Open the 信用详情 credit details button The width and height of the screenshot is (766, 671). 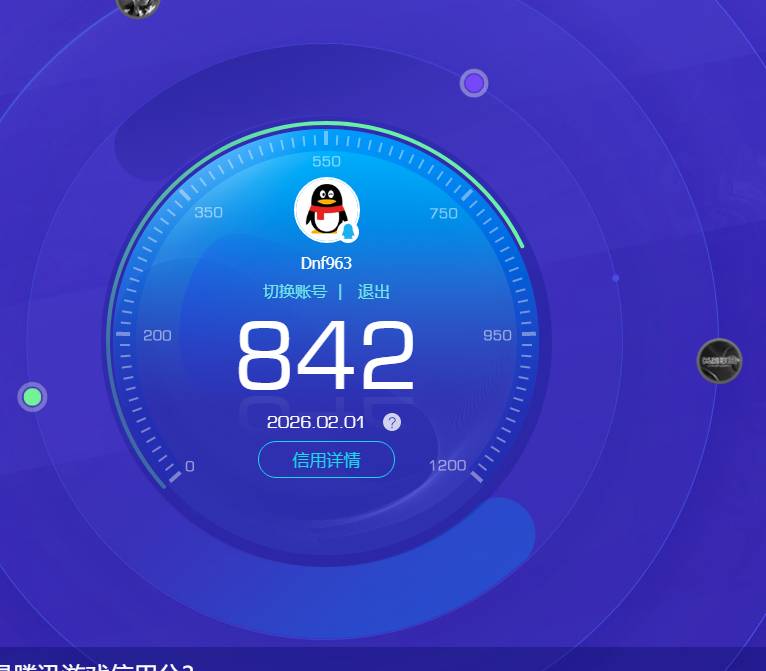pos(326,460)
